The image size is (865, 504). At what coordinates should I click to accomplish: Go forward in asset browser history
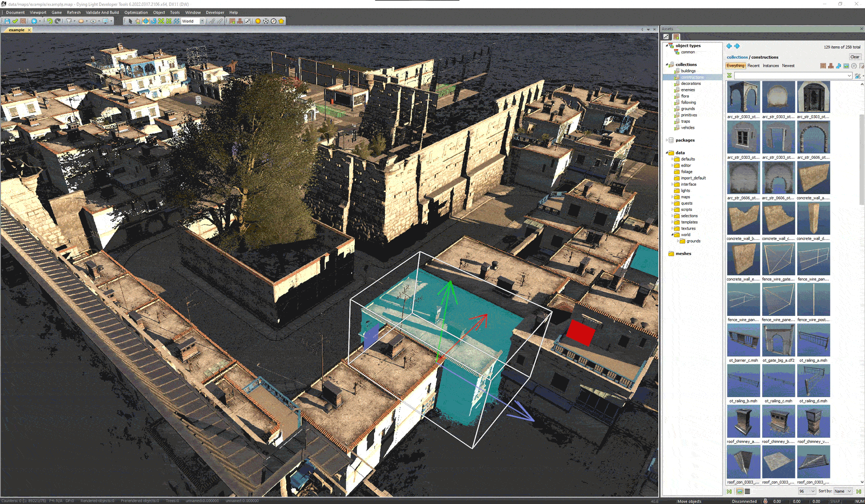737,46
